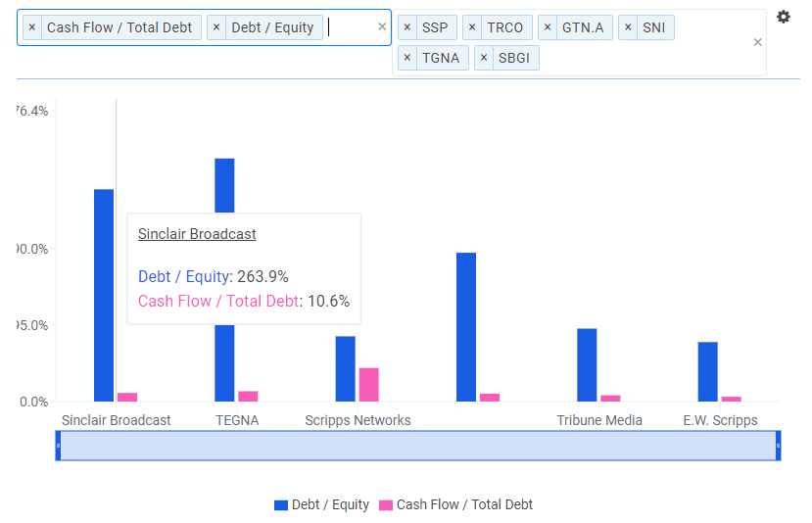Remove the GTN.A ticker tag
This screenshot has height=523, width=812.
[x=548, y=27]
